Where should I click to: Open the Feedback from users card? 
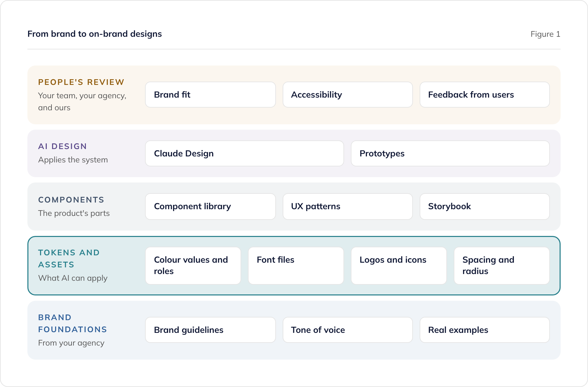pyautogui.click(x=484, y=95)
